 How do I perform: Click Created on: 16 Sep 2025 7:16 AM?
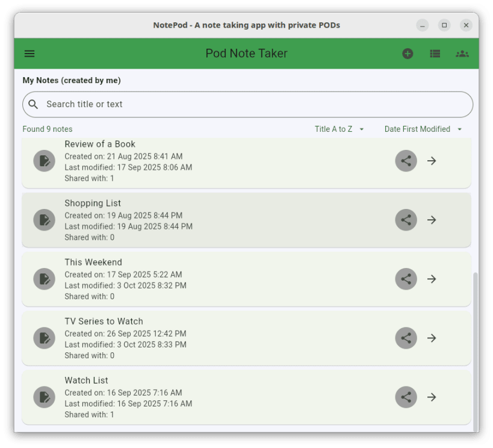(x=123, y=393)
